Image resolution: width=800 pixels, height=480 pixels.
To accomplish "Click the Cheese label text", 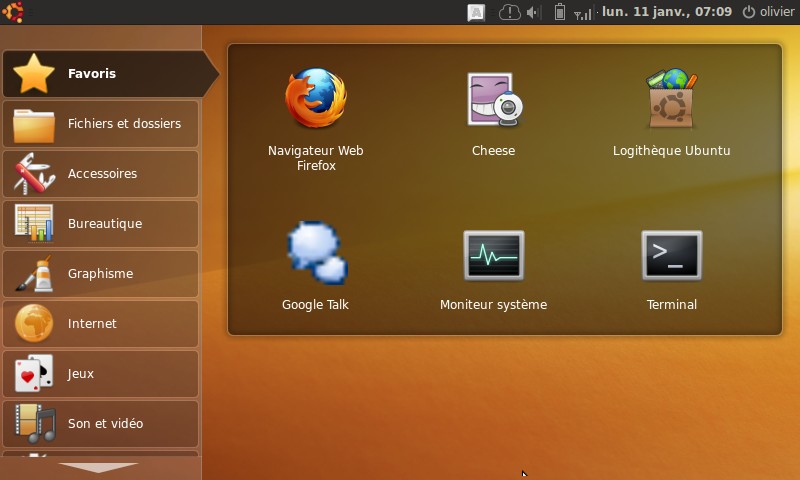I will pos(493,150).
